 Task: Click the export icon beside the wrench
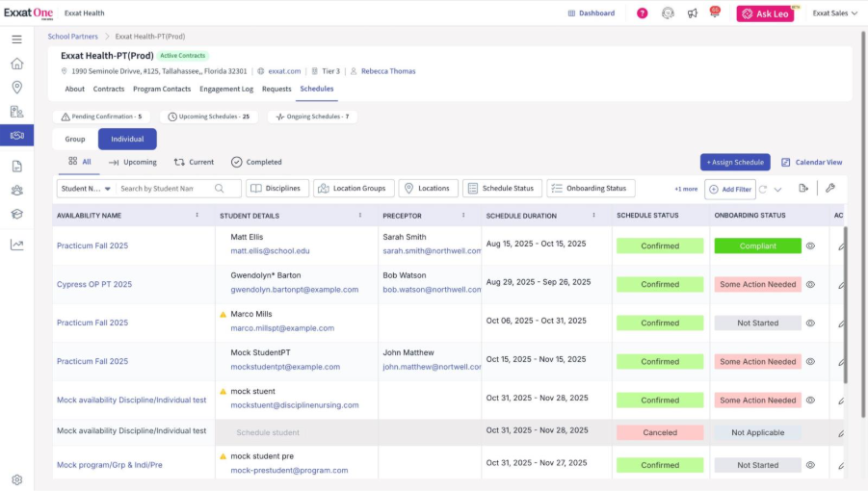click(802, 189)
